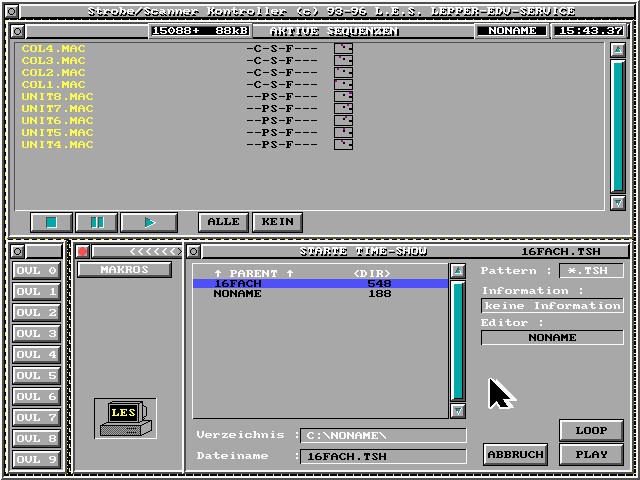Click the sequence list scroll-up arrow

tap(618, 50)
